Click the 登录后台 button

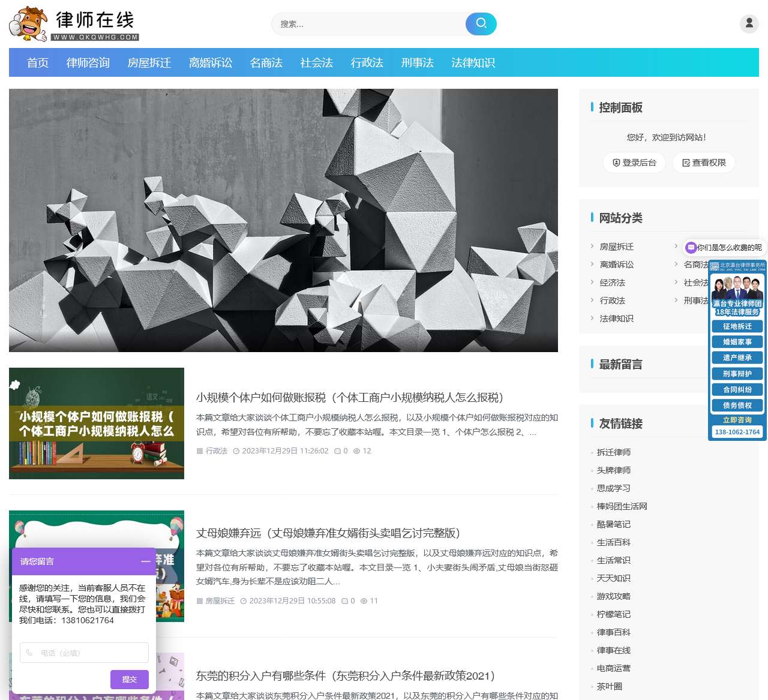pyautogui.click(x=634, y=163)
